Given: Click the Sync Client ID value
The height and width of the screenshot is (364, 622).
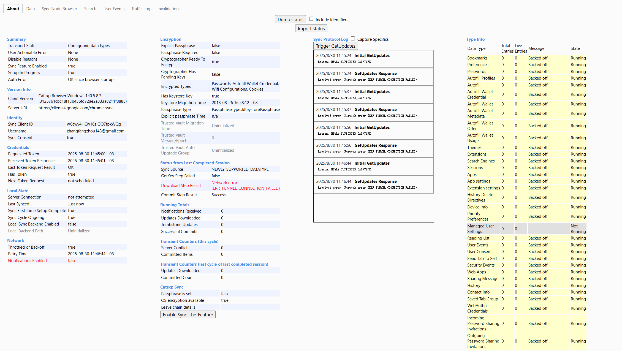Looking at the screenshot, I should click(x=97, y=124).
